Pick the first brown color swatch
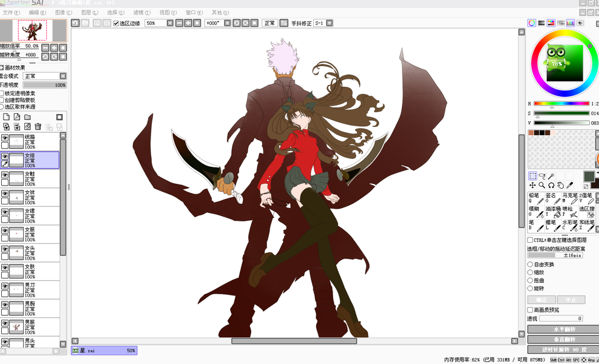 531,133
